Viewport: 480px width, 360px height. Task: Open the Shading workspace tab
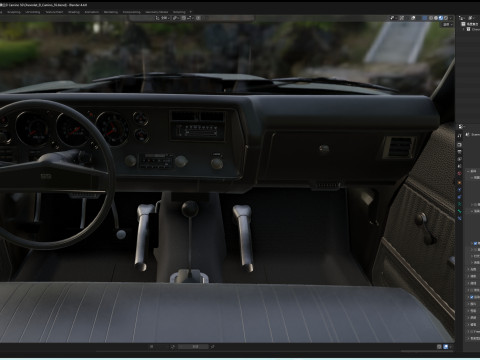click(x=74, y=12)
